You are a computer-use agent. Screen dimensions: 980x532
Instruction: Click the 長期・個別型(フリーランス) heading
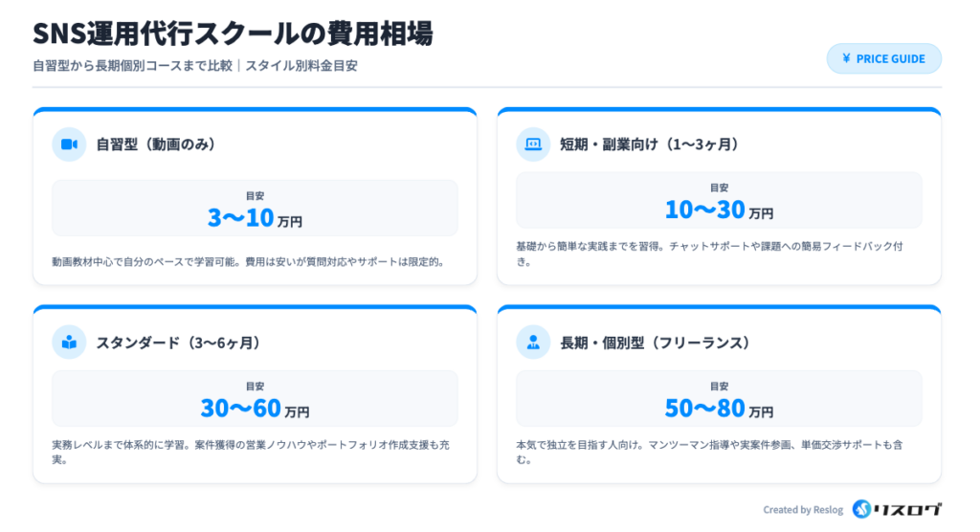tap(655, 342)
